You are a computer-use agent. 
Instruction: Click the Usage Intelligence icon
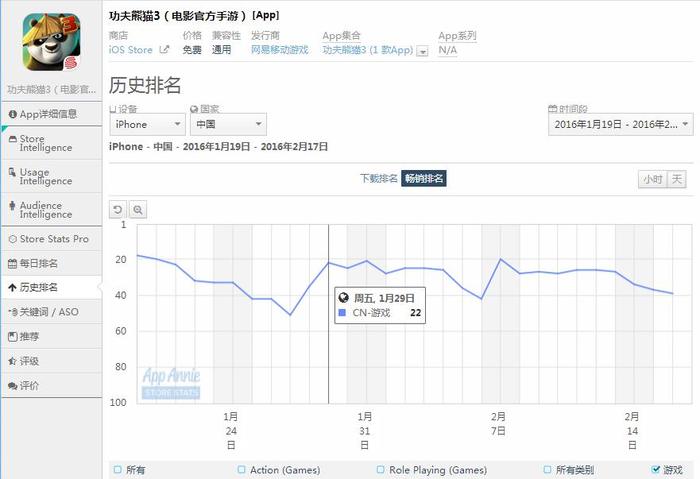[12, 172]
